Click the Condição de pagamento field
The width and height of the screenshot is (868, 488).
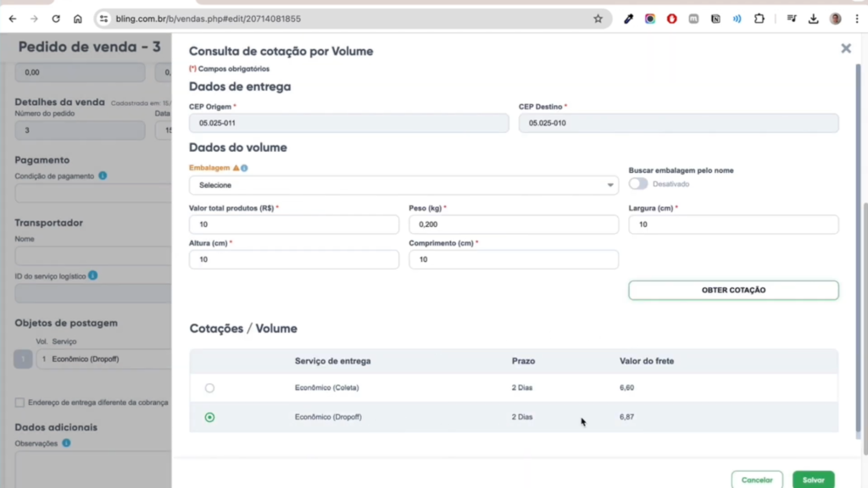coord(93,193)
